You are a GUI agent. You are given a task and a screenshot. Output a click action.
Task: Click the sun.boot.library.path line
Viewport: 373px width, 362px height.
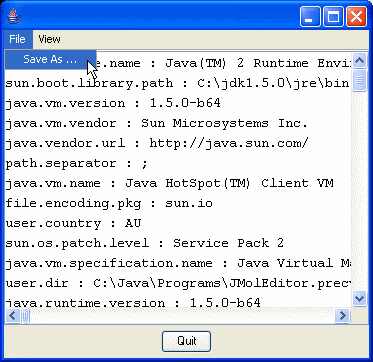[177, 83]
